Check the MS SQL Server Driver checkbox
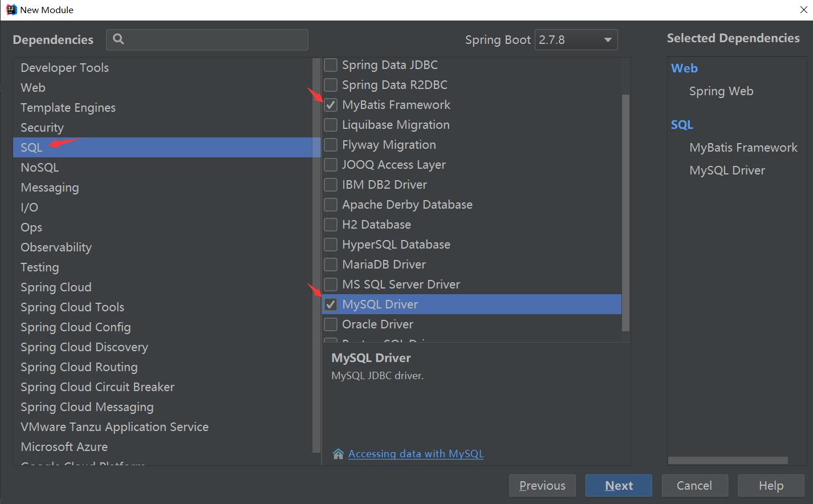Screen dimensions: 813x504 [331, 284]
